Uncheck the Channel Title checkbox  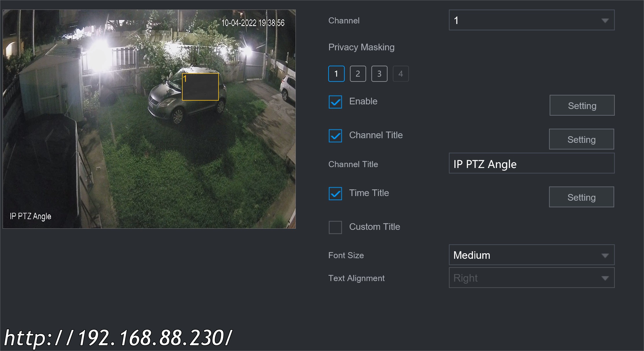335,136
